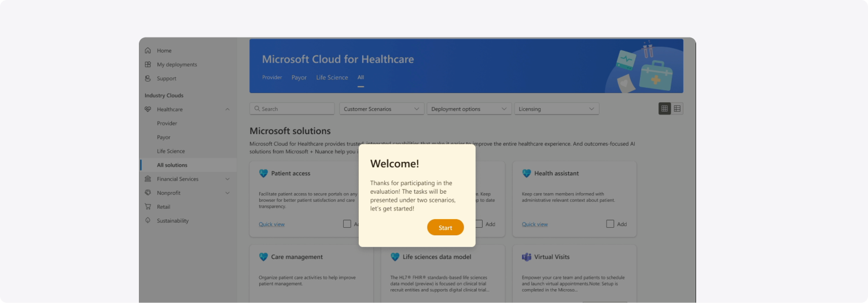Click the Support person icon
The image size is (868, 303).
[x=148, y=78]
